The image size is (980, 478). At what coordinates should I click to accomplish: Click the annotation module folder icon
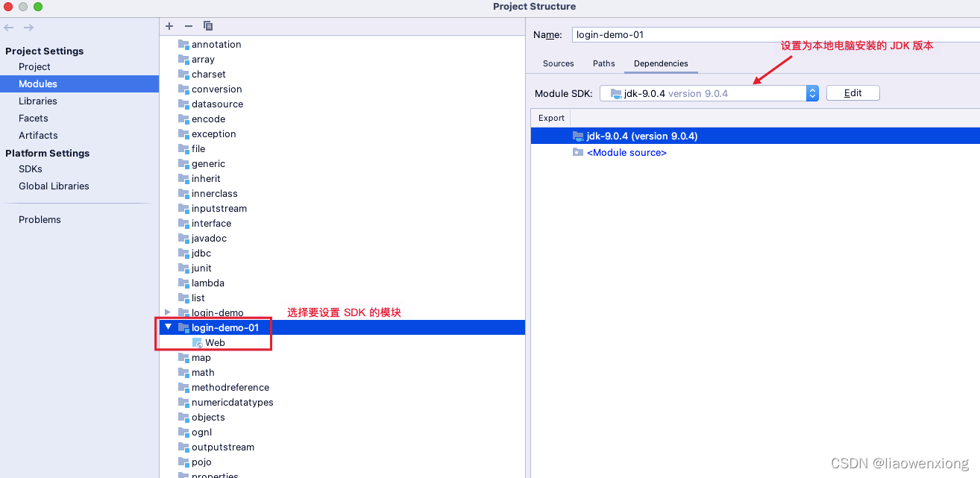[183, 45]
